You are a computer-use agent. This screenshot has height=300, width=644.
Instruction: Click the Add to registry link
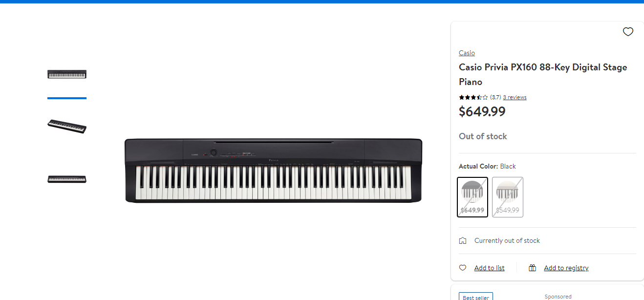[x=566, y=268]
